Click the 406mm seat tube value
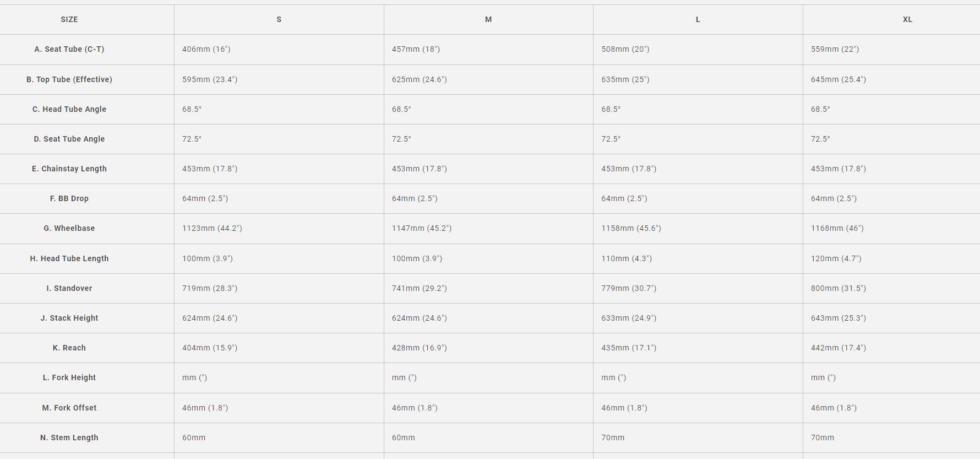The image size is (980, 459). click(x=206, y=49)
